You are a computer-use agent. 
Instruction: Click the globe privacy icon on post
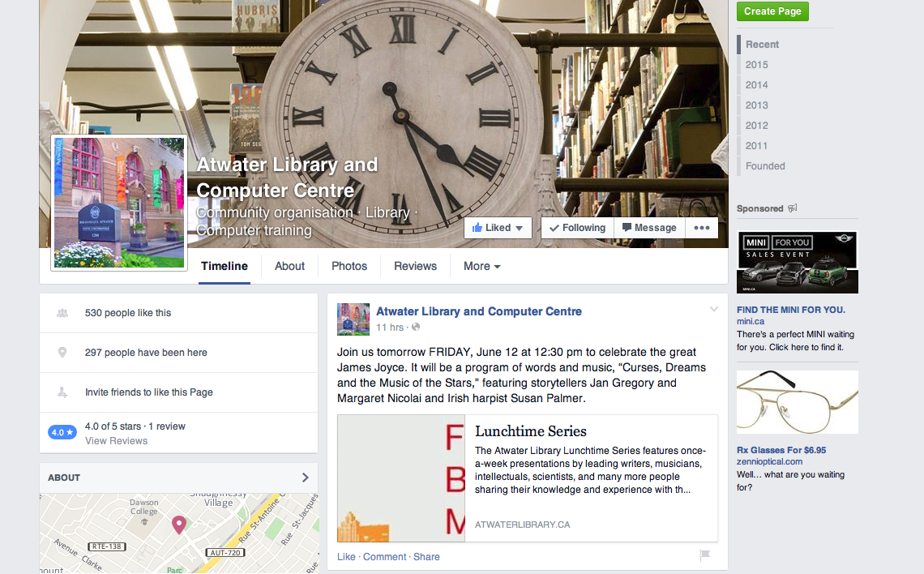coord(416,327)
